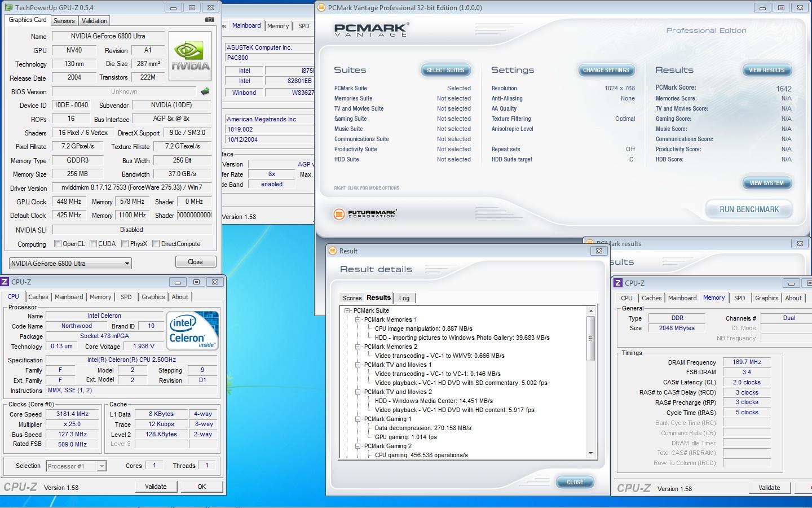Screen dimensions: 812x508
Task: Click the Result window title icon
Action: tap(333, 251)
